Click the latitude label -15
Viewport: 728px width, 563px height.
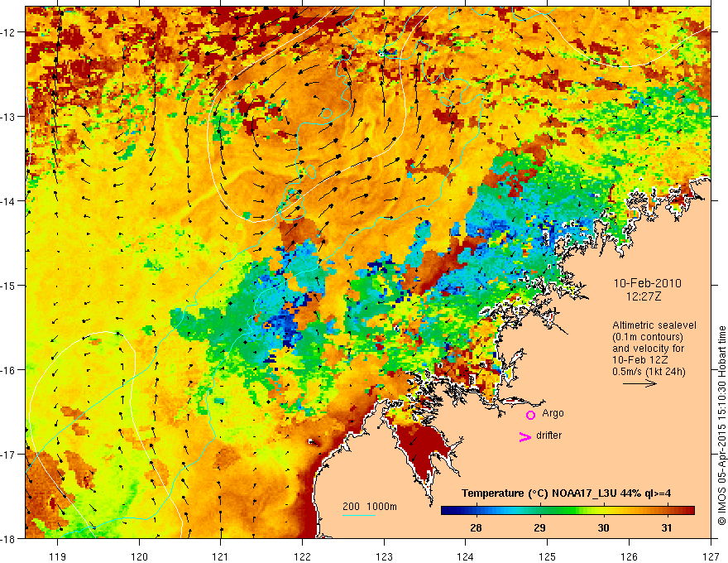9,285
